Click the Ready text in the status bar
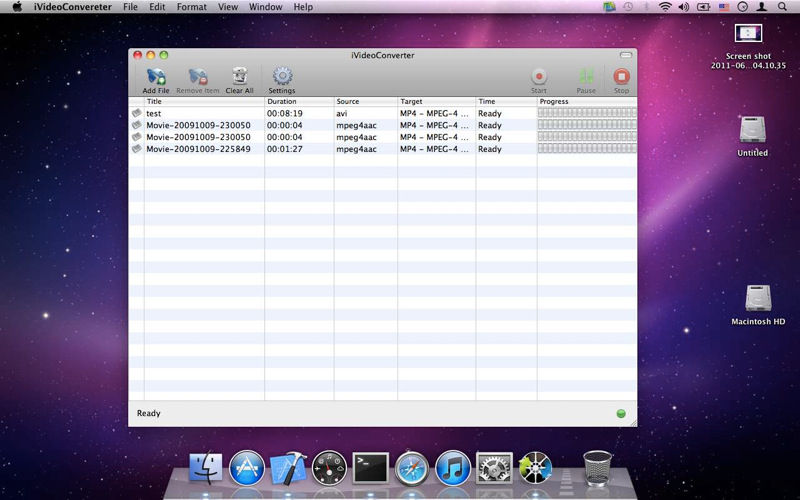The image size is (800, 500). coord(148,413)
